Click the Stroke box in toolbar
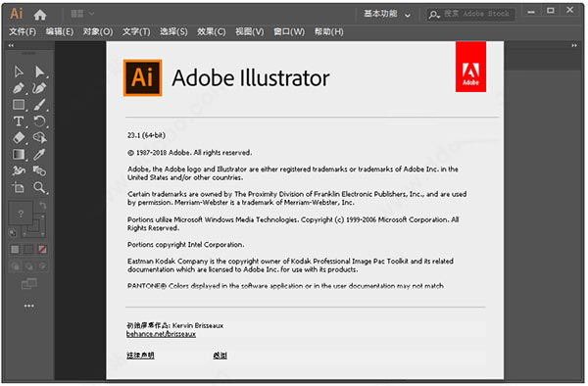The width and height of the screenshot is (588, 386). tap(39, 230)
